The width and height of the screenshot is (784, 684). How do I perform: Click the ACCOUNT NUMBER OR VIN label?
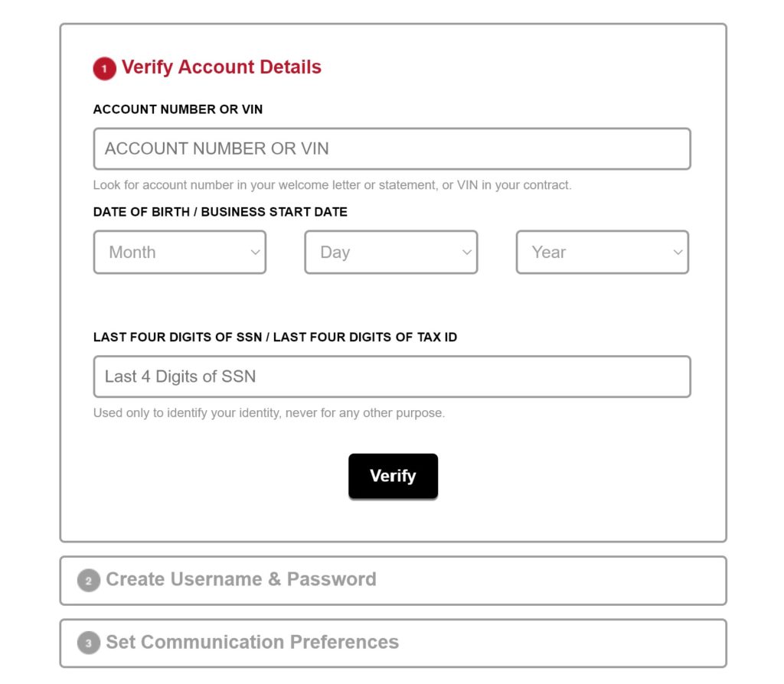pos(178,109)
